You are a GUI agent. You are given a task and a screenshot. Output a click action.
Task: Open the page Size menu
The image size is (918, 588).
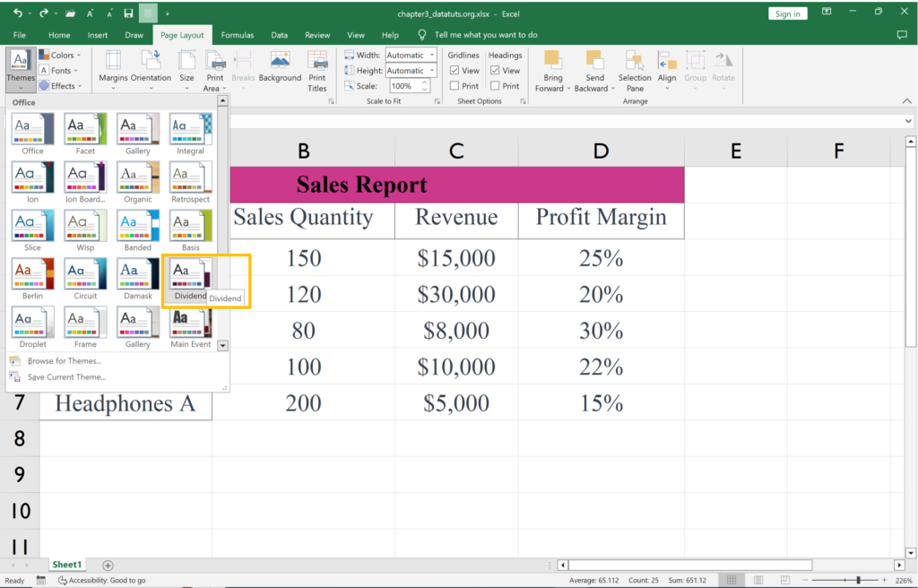point(186,66)
